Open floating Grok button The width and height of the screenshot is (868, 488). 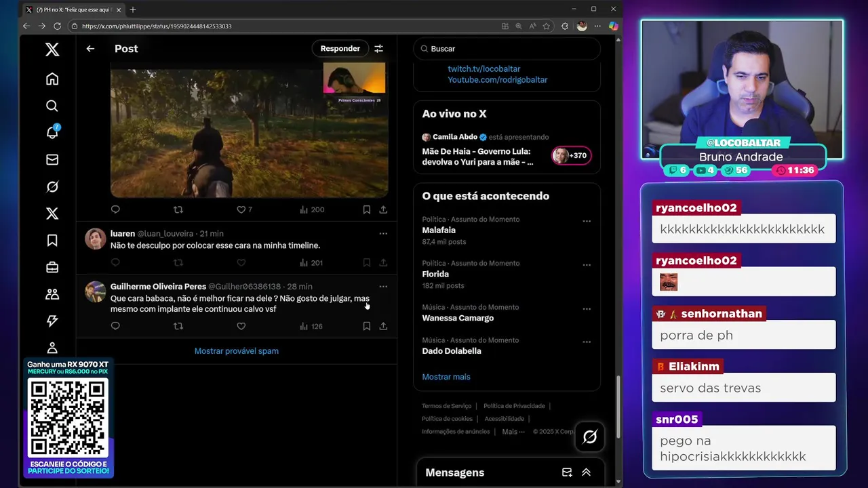(590, 437)
